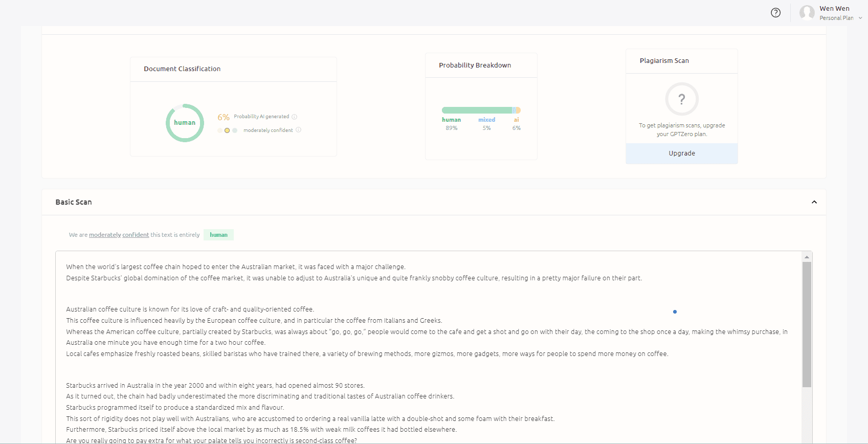Open the Personal Plan account dropdown arrow
Viewport: 868px width, 444px height.
pyautogui.click(x=860, y=18)
